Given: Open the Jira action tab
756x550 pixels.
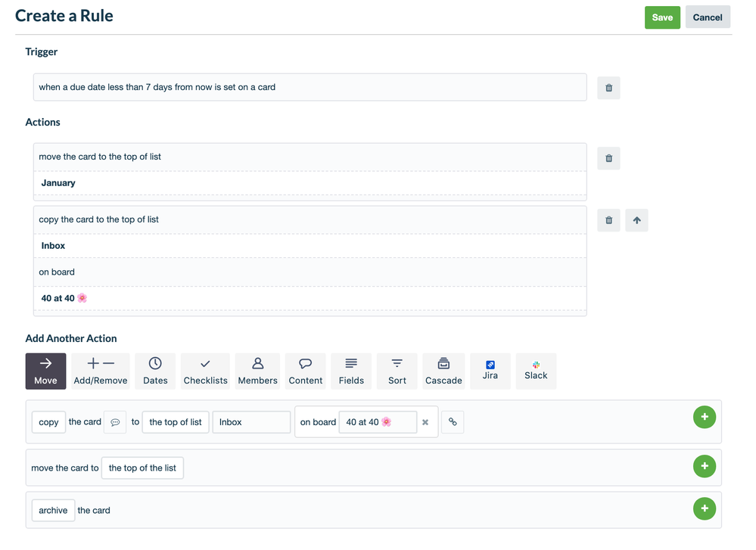Looking at the screenshot, I should tap(490, 371).
